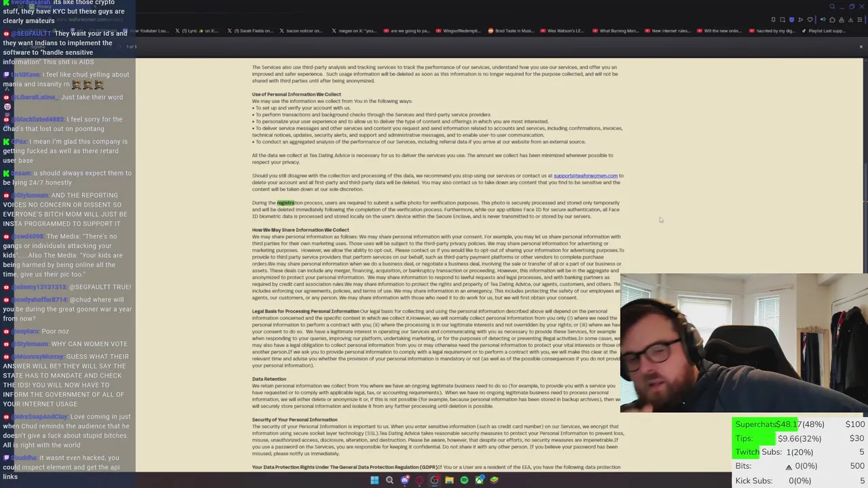Open the profile account icon
The image size is (868, 488).
[842, 20]
